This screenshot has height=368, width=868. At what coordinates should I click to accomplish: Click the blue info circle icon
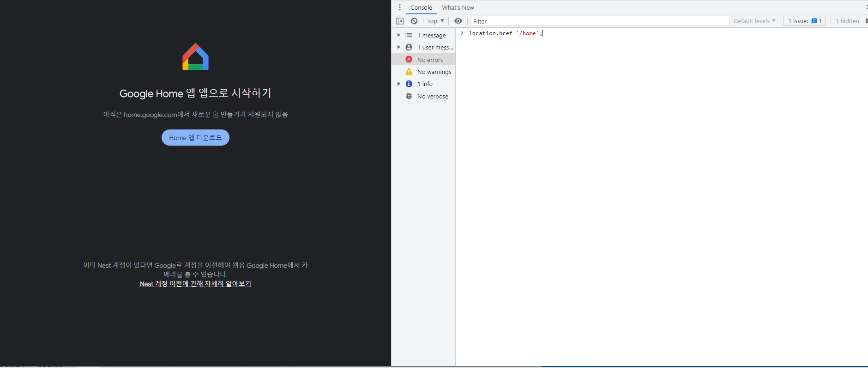(x=409, y=84)
